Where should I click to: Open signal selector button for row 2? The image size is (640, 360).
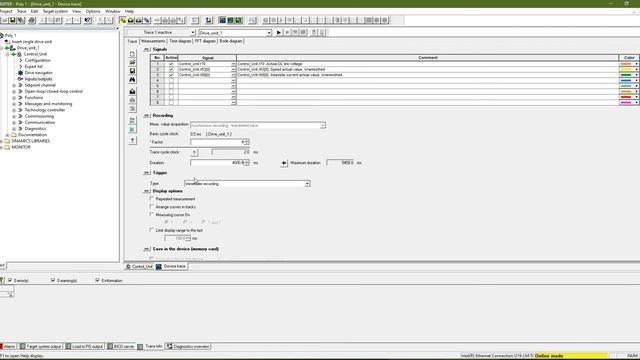point(233,70)
